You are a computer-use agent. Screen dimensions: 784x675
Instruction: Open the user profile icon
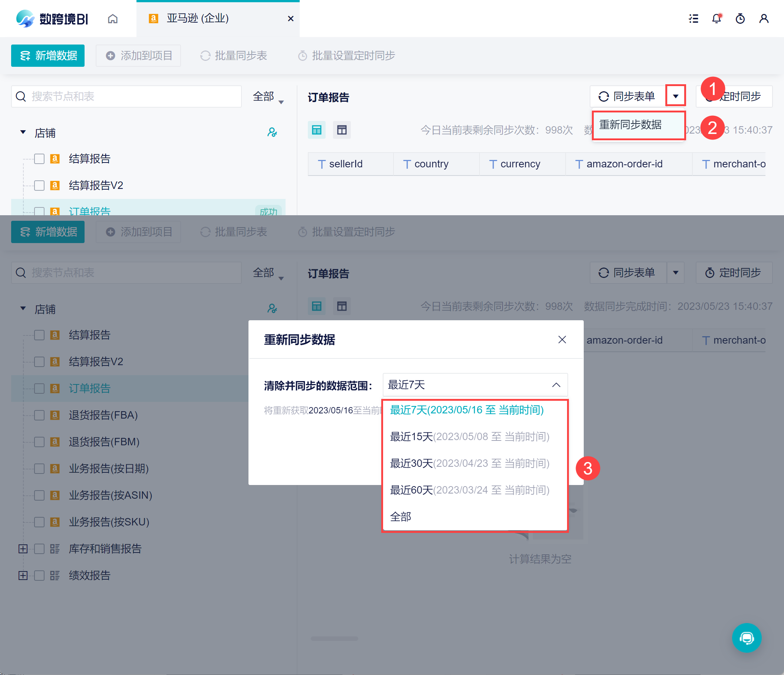[x=764, y=19]
